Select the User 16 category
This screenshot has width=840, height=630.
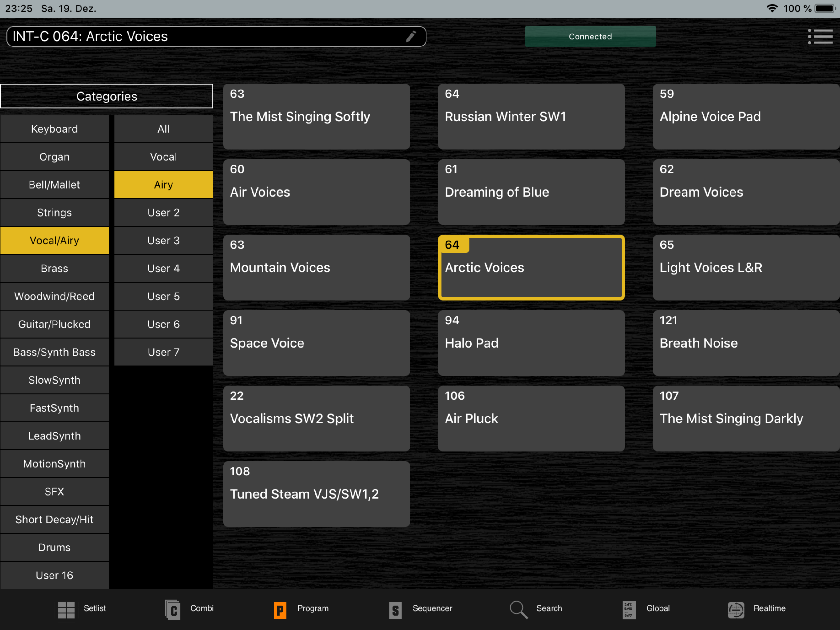pos(54,575)
